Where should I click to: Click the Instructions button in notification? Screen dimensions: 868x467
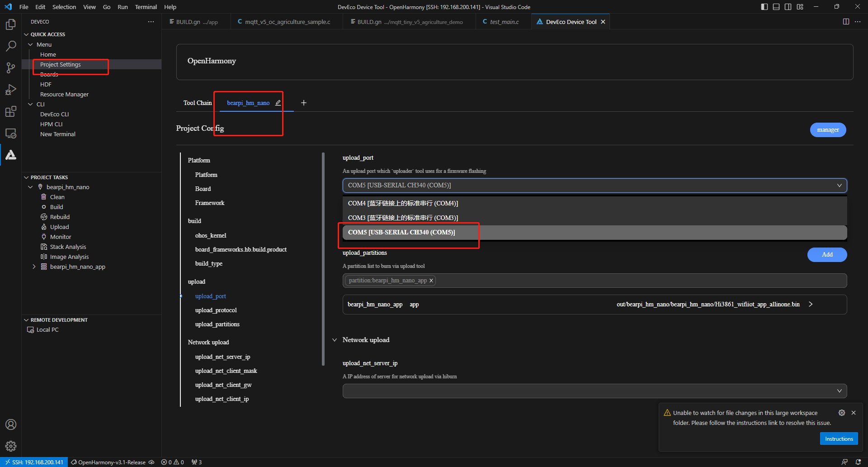pos(839,438)
